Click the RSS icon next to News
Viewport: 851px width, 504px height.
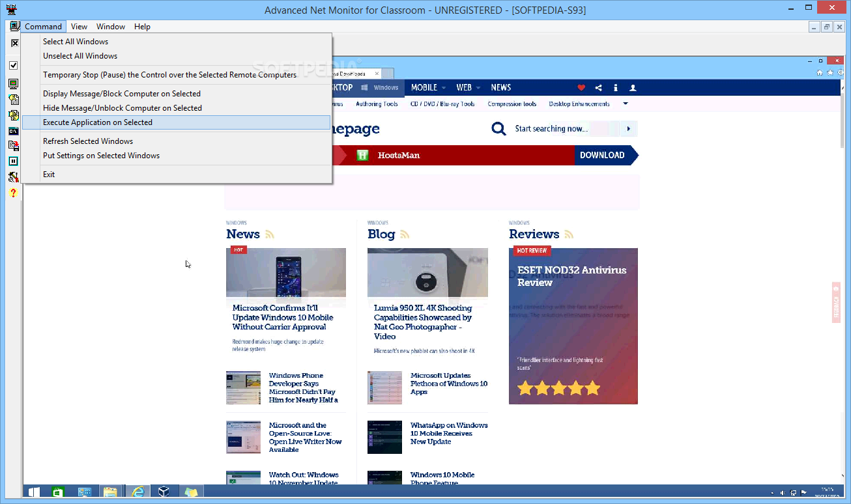pos(270,234)
